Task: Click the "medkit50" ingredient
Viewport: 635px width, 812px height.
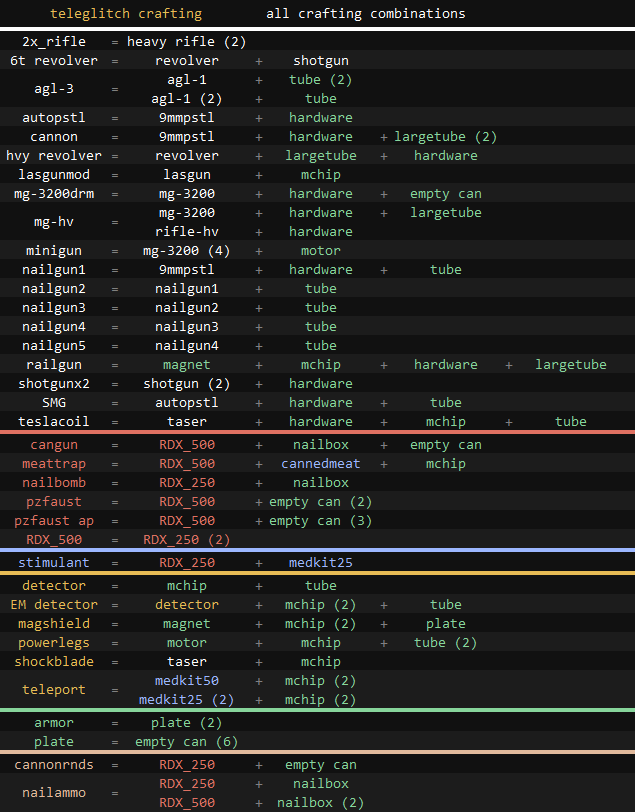Action: pos(186,680)
